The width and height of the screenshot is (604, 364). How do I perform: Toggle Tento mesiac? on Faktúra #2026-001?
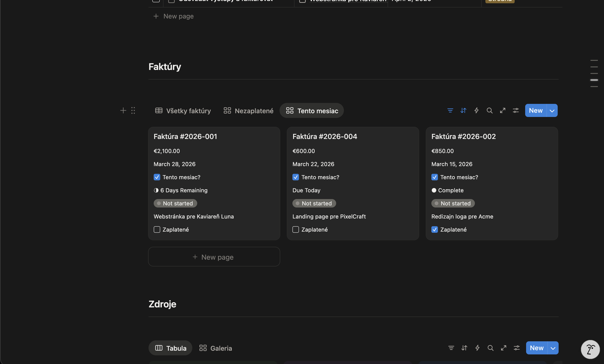[x=157, y=177]
